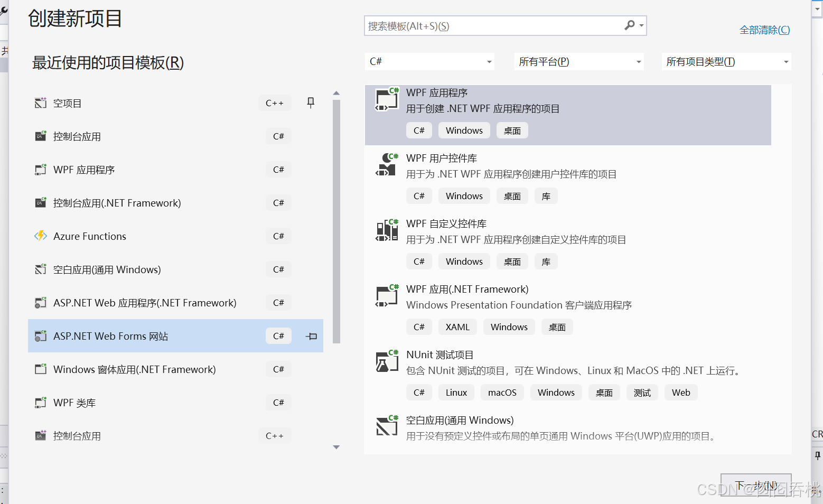Click the ASP.NET Web Forms 网站 icon
The width and height of the screenshot is (823, 504).
41,336
